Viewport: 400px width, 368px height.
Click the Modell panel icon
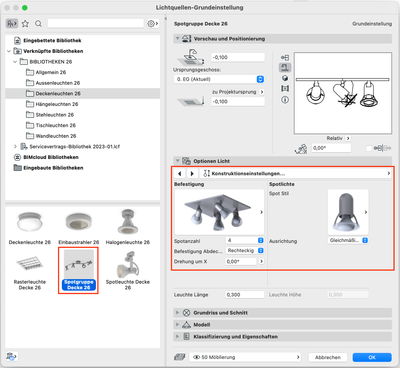point(187,325)
